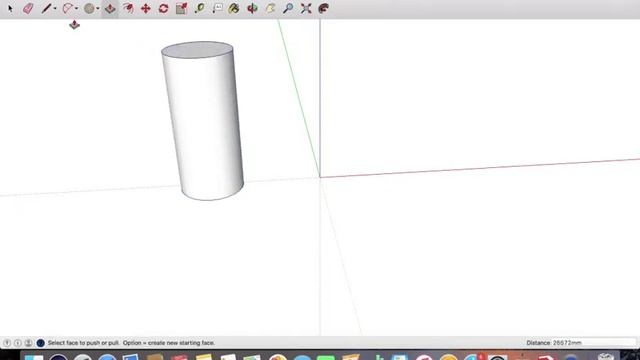Pick the pink Eraser tool

(x=28, y=8)
